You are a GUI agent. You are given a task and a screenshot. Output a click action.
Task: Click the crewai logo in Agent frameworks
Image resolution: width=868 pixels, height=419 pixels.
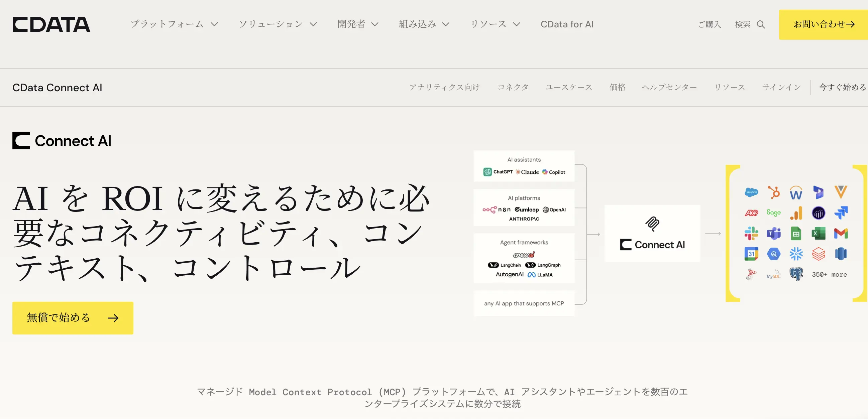524,255
